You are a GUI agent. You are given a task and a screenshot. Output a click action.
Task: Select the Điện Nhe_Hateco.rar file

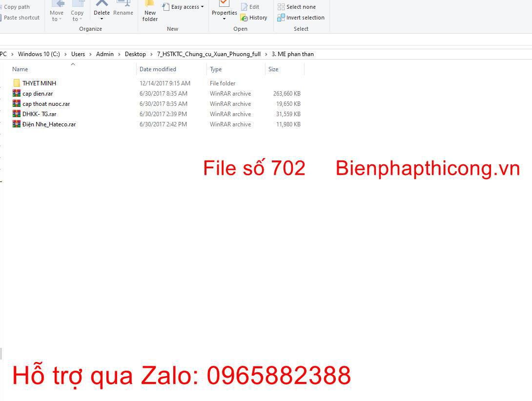tap(49, 124)
